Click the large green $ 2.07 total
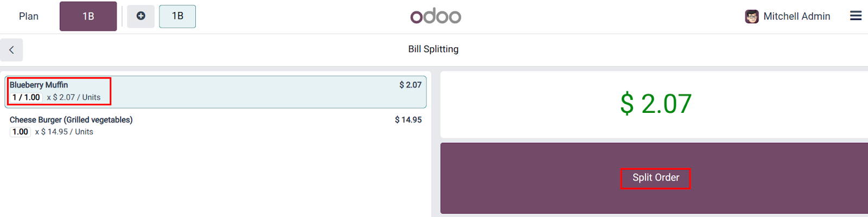 (655, 104)
